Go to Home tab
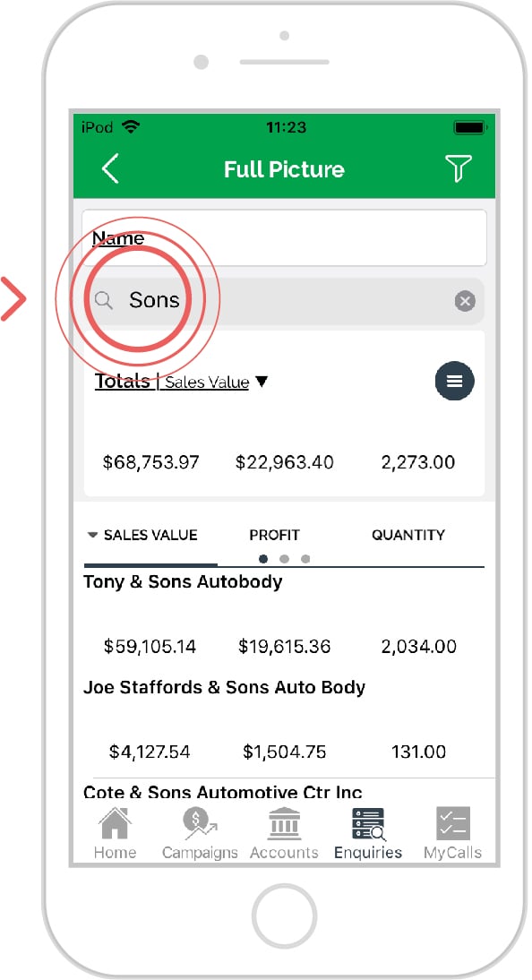Screen dimensions: 532x980 (115, 833)
